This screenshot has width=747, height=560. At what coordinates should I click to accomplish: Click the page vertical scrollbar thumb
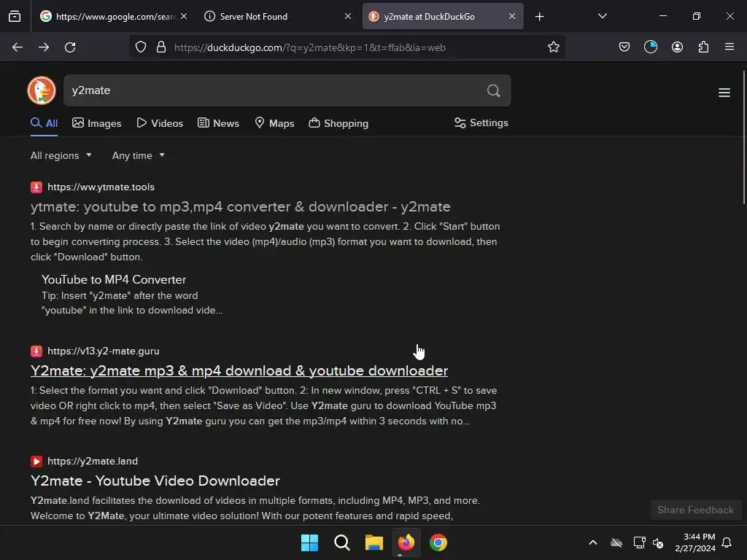(x=743, y=138)
